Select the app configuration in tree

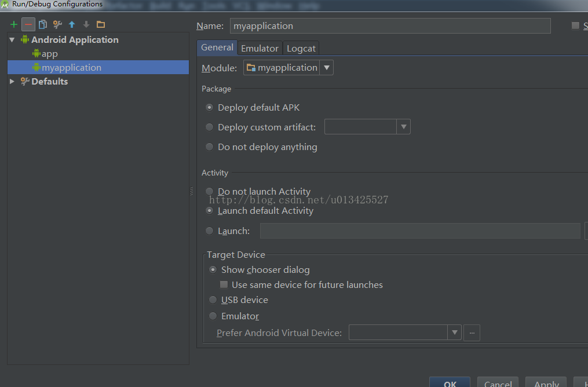click(45, 54)
